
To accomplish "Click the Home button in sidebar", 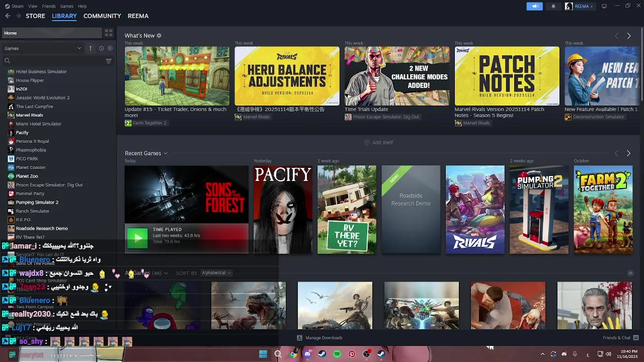I will [x=51, y=33].
